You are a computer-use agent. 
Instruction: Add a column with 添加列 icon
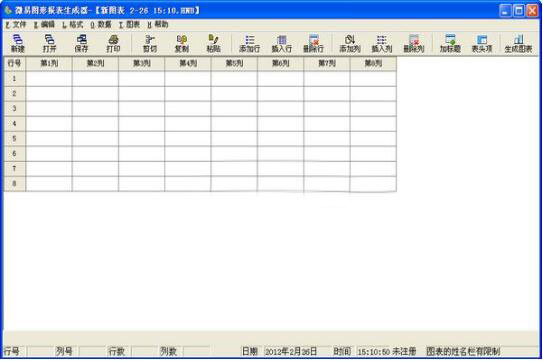pos(350,43)
